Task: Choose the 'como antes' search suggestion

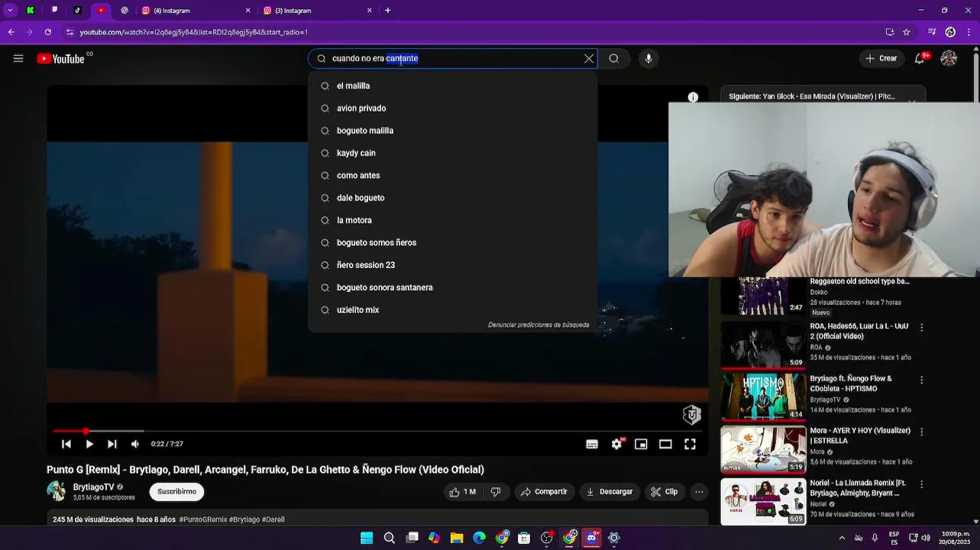Action: click(452, 176)
